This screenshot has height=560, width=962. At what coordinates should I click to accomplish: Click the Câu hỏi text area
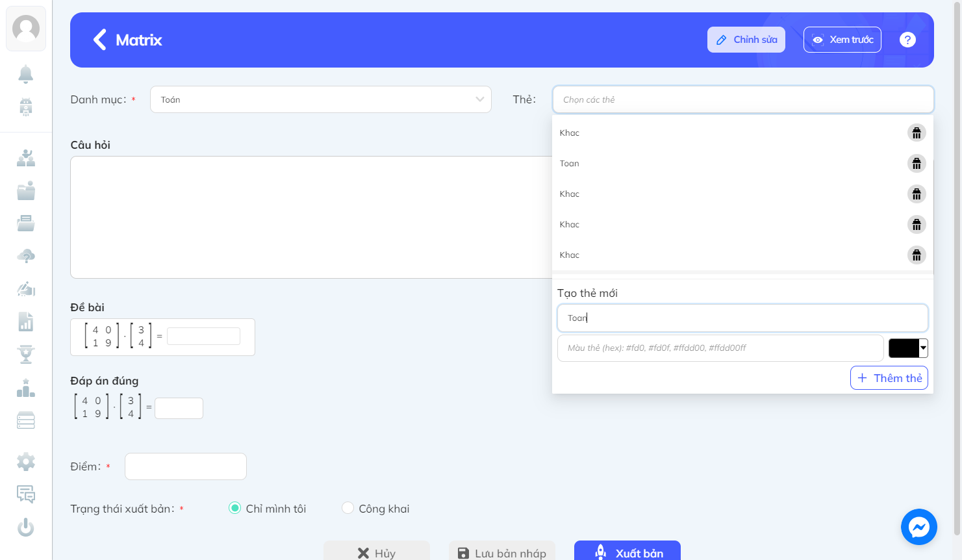coord(311,217)
